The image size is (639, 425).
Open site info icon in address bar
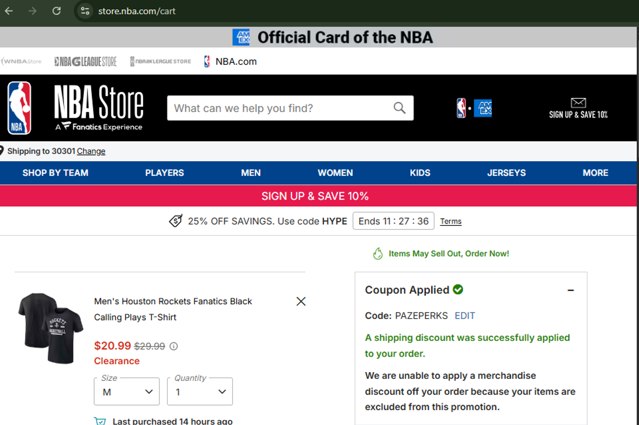[85, 11]
